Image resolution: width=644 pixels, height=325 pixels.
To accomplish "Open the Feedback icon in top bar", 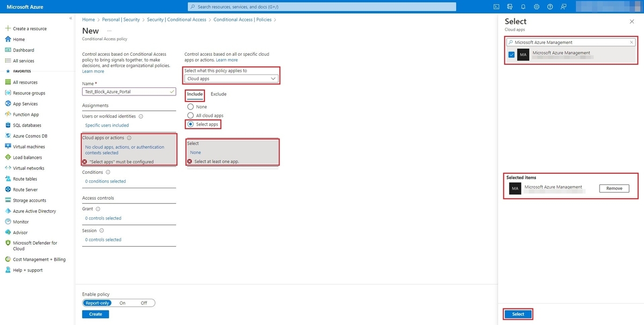I will pyautogui.click(x=563, y=7).
